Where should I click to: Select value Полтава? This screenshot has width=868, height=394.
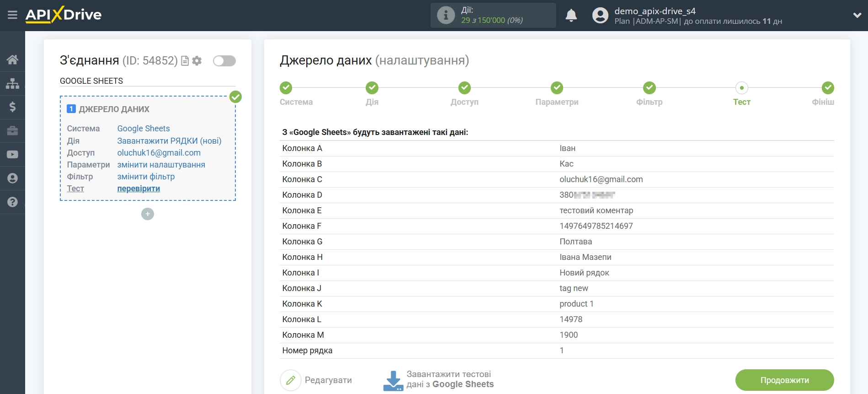tap(575, 242)
